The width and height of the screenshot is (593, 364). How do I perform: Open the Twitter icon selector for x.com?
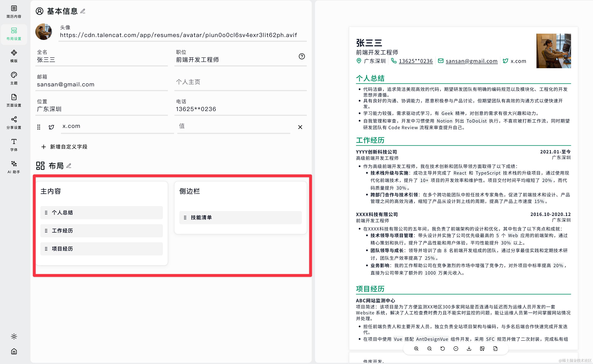point(51,127)
